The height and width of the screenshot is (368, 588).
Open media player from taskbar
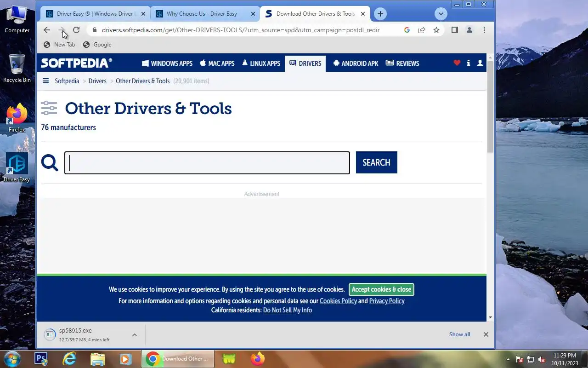pos(125,359)
